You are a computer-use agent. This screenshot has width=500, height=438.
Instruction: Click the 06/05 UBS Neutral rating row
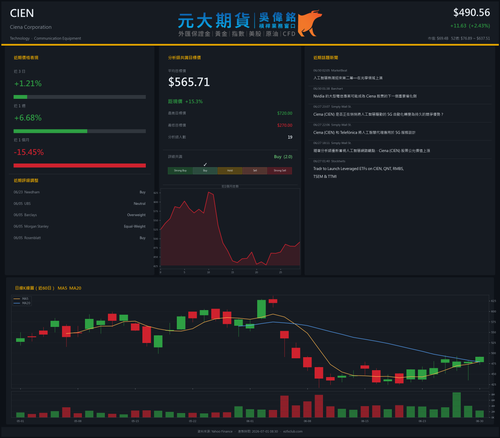pyautogui.click(x=80, y=204)
